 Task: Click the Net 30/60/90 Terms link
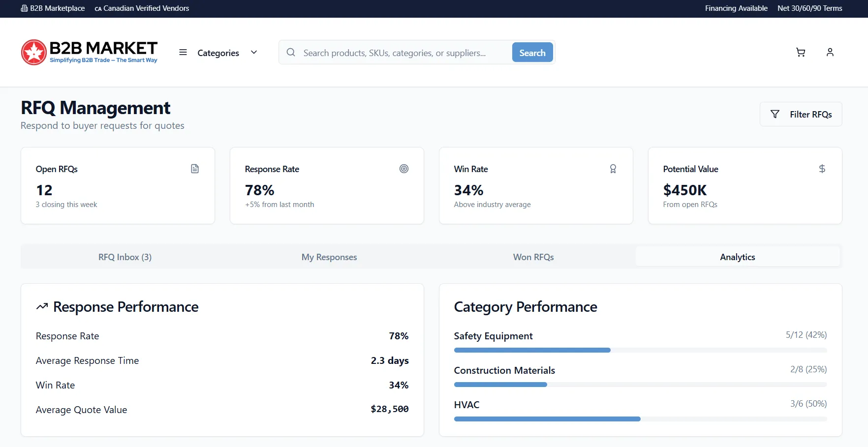pos(810,8)
